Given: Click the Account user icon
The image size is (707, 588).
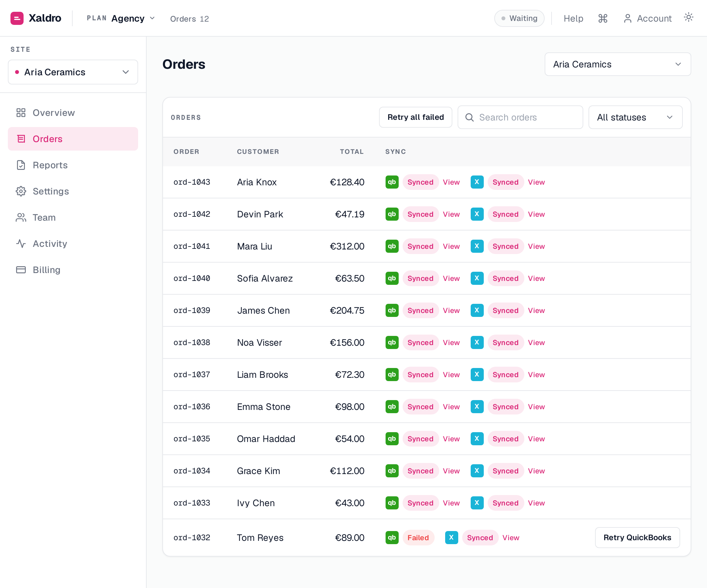Looking at the screenshot, I should point(627,18).
